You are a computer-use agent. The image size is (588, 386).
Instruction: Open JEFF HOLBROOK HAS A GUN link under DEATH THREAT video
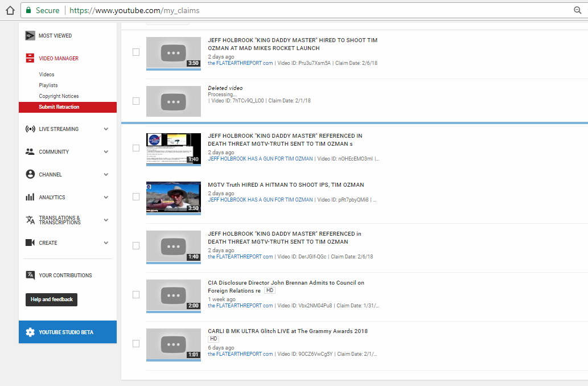click(260, 159)
